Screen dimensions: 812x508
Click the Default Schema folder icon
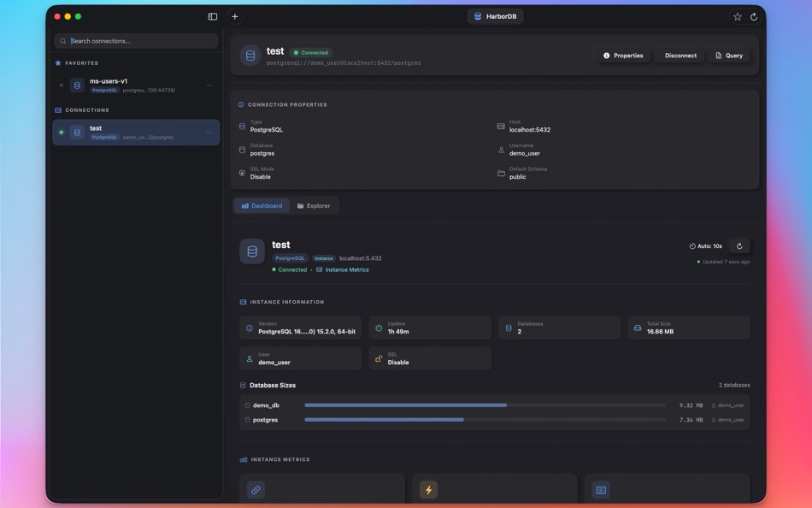[x=501, y=173]
